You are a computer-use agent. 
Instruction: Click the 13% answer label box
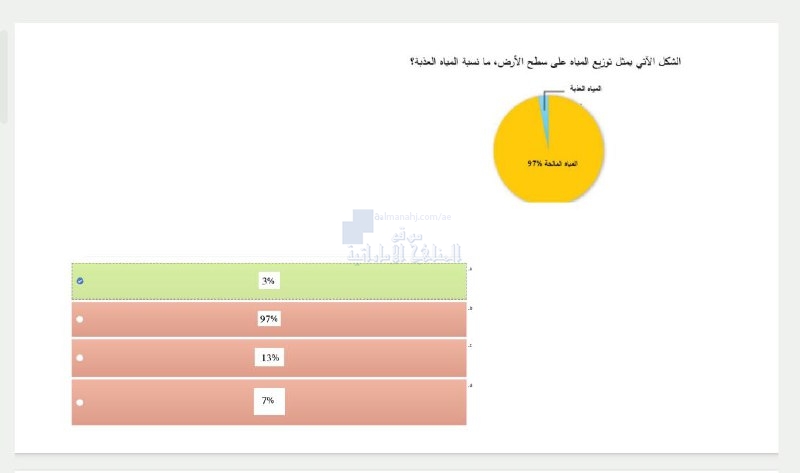pos(269,358)
